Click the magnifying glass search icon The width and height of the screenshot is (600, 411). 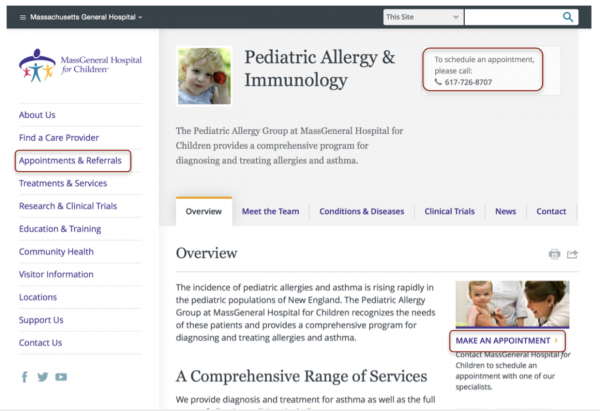[x=568, y=17]
